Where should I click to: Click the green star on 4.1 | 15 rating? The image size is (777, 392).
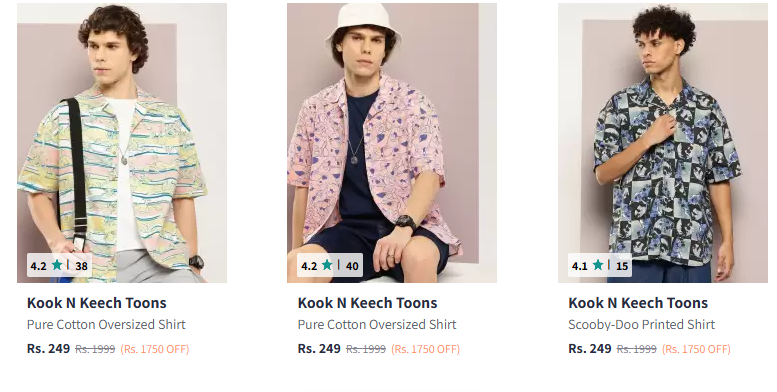(598, 265)
